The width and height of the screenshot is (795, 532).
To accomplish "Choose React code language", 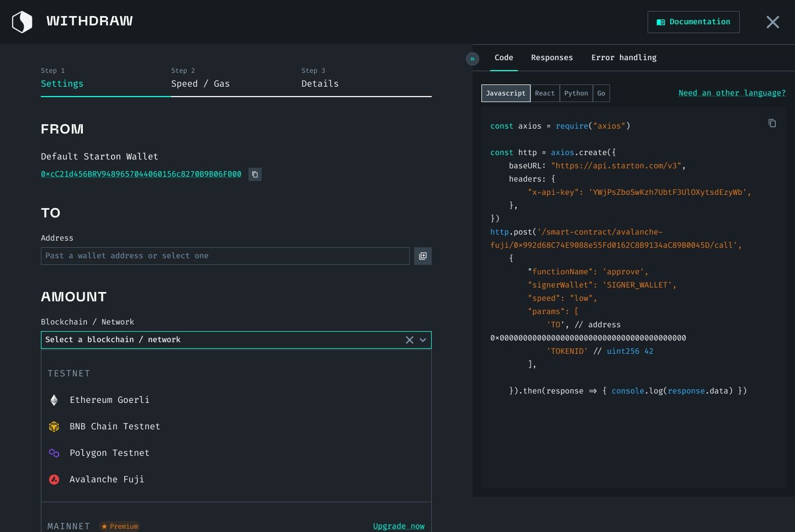I will 545,93.
